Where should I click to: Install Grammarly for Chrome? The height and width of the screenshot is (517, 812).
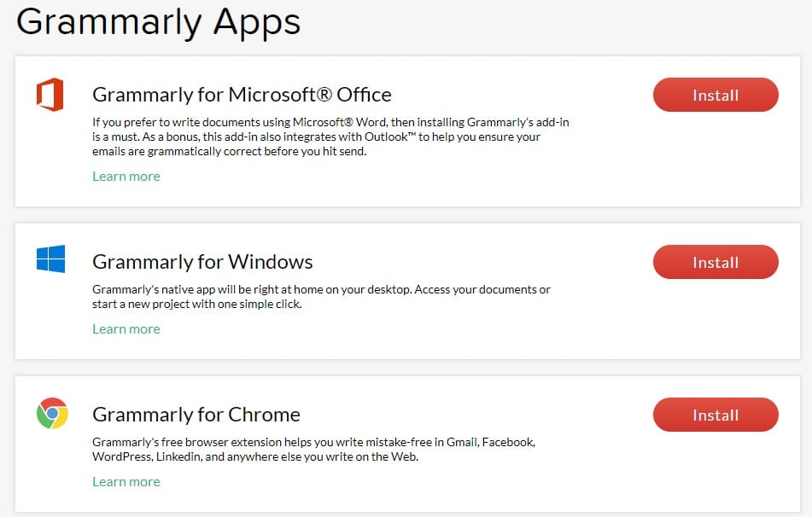[x=716, y=415]
